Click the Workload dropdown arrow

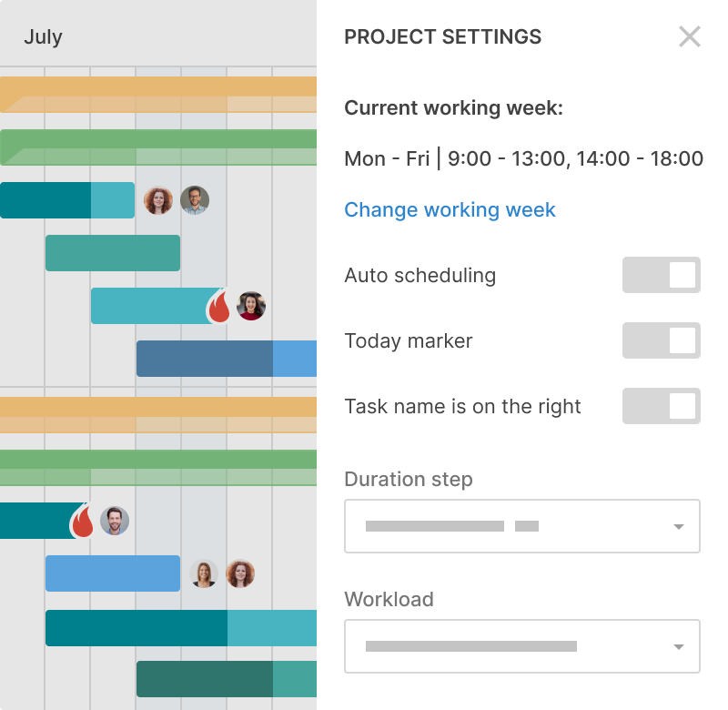coord(678,647)
